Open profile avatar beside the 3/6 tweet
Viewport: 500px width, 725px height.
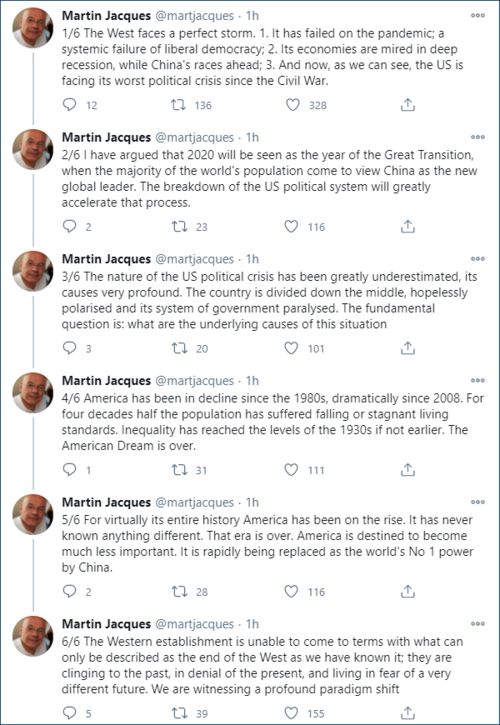[x=33, y=271]
